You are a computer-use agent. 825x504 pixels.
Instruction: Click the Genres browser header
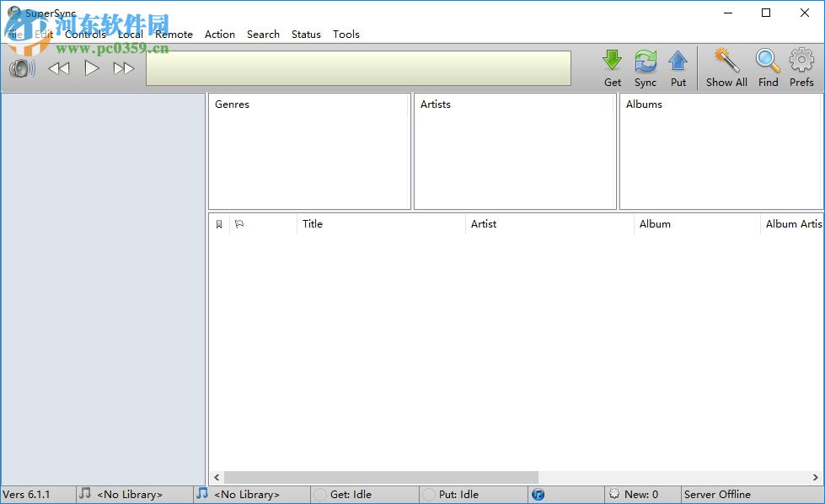pyautogui.click(x=232, y=105)
